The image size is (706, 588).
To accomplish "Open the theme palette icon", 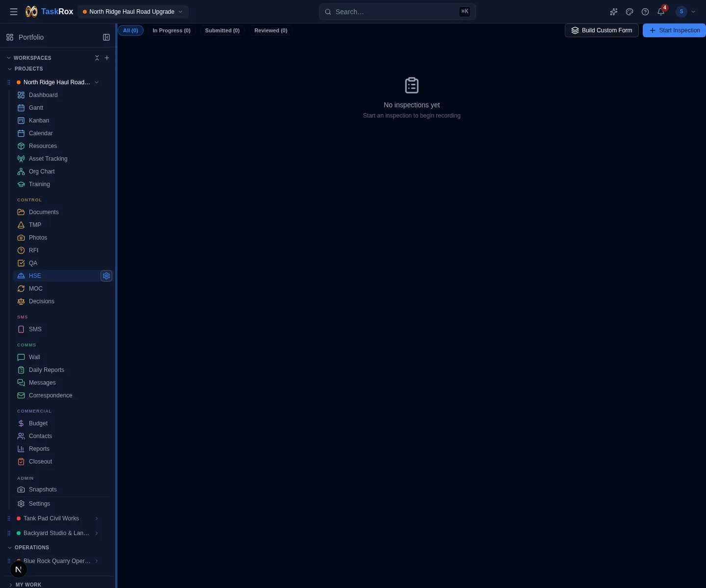I will point(630,12).
